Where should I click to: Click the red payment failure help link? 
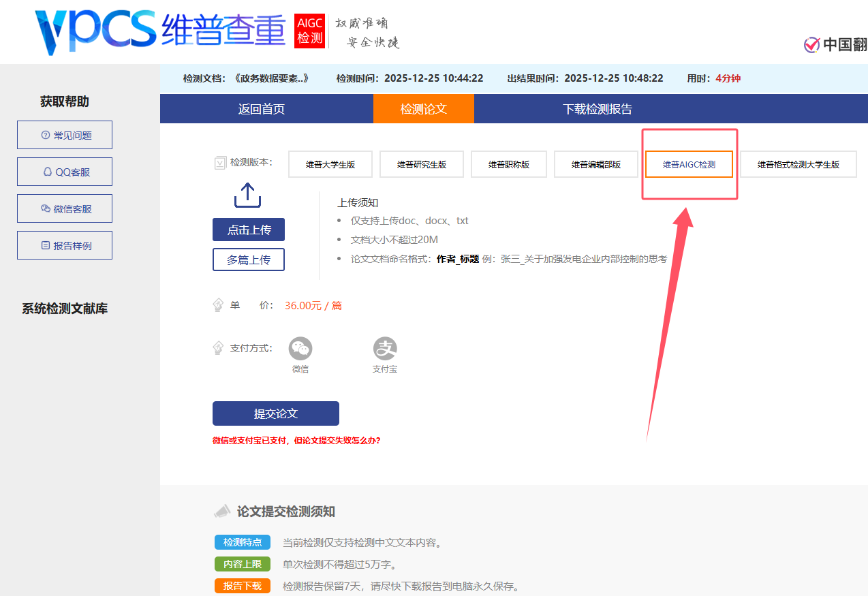pos(295,440)
